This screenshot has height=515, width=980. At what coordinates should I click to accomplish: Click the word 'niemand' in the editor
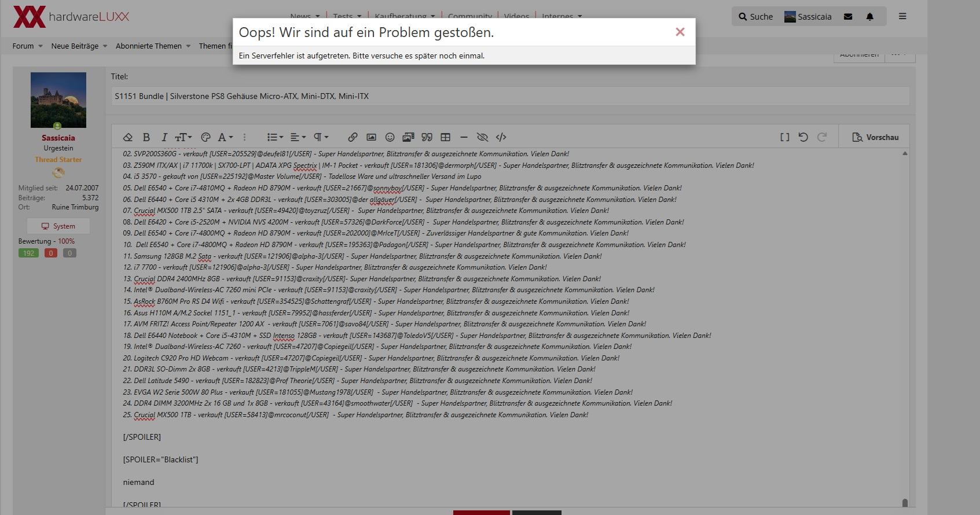click(138, 482)
